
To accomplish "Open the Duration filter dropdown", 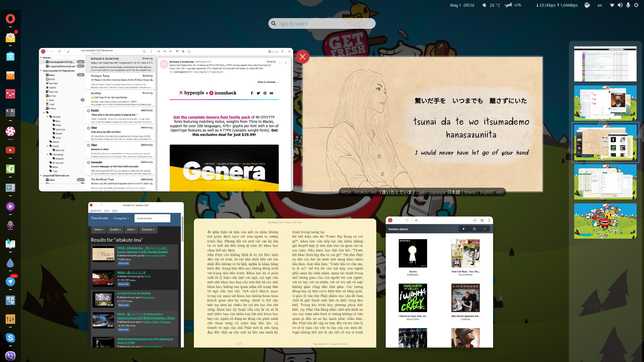I will click(148, 230).
